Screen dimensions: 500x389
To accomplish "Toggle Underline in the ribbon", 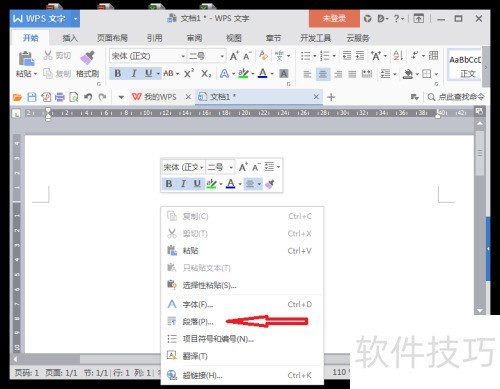I will (x=149, y=73).
